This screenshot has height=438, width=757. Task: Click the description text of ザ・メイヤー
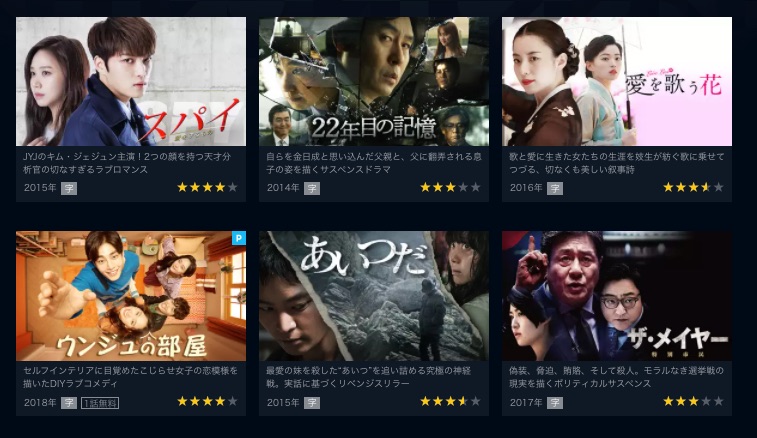pos(617,377)
